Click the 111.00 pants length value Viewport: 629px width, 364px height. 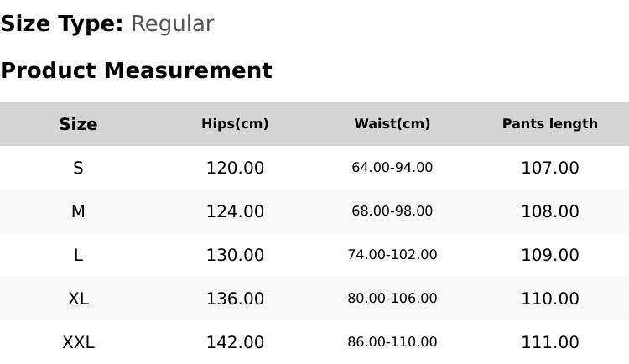pos(549,342)
